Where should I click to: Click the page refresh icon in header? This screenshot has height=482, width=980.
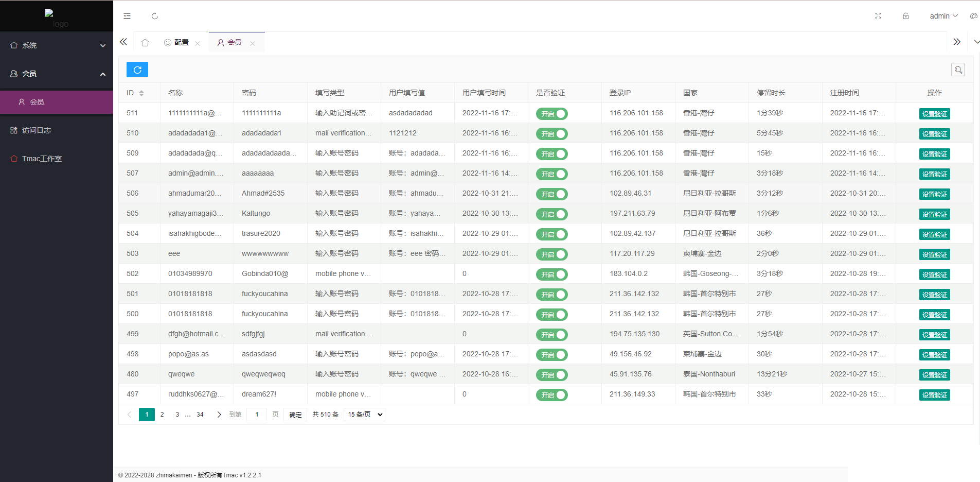(155, 16)
